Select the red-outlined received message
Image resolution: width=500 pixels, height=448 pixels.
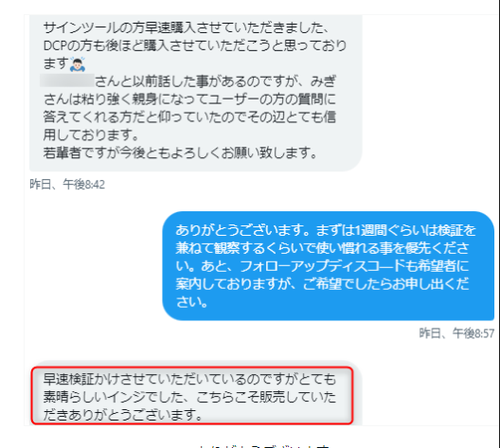point(192,395)
